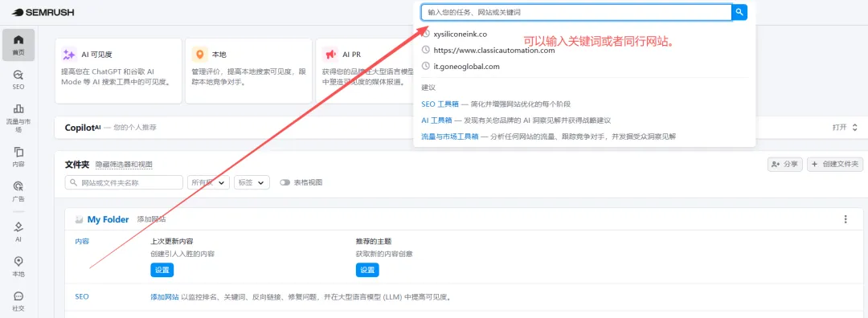Open the Social (社交) sidebar section
This screenshot has width=868, height=318.
[x=18, y=301]
